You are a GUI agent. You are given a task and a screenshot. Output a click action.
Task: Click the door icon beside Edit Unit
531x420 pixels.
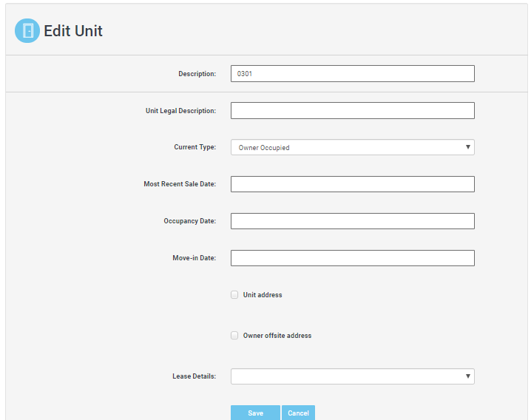click(27, 30)
